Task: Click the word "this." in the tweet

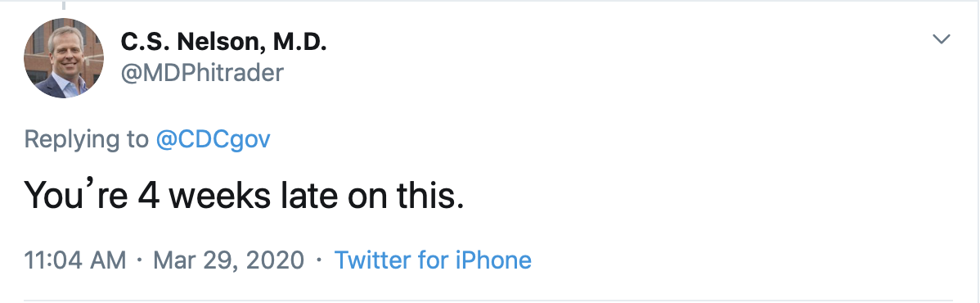Action: click(x=430, y=196)
